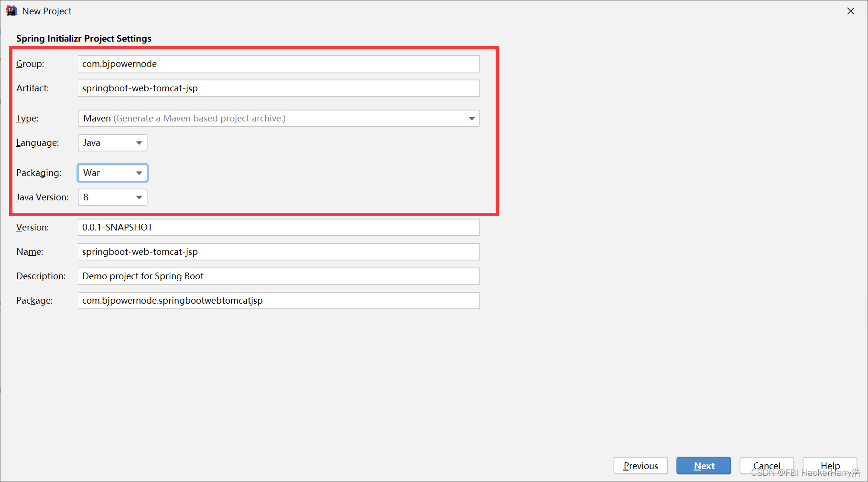The height and width of the screenshot is (482, 868).
Task: Click the Package: label
Action: coord(34,300)
